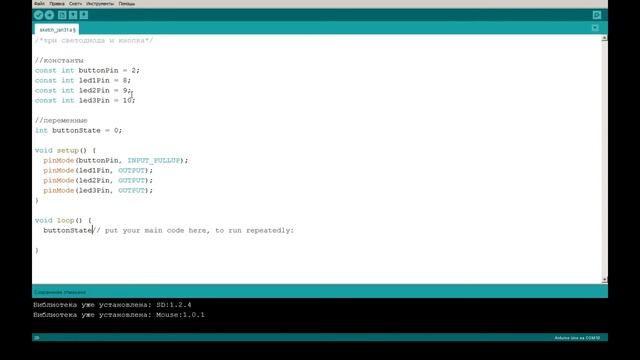Verify the sketch with the checkmark icon
The height and width of the screenshot is (360, 640).
click(x=38, y=15)
